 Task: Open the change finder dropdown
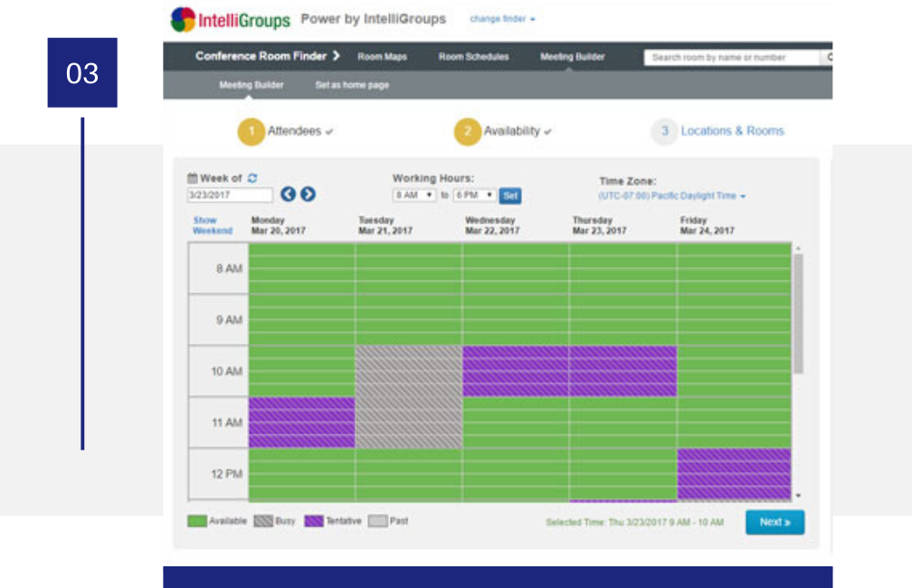[x=502, y=19]
